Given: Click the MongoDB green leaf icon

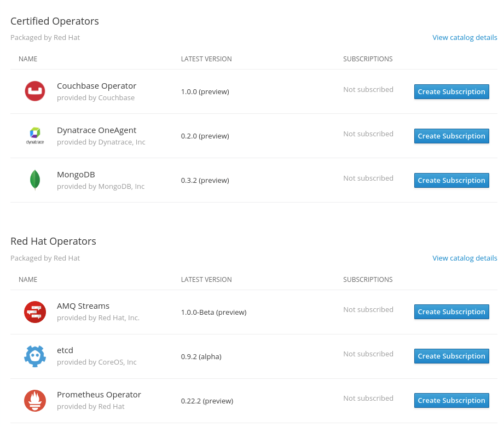Looking at the screenshot, I should point(35,180).
